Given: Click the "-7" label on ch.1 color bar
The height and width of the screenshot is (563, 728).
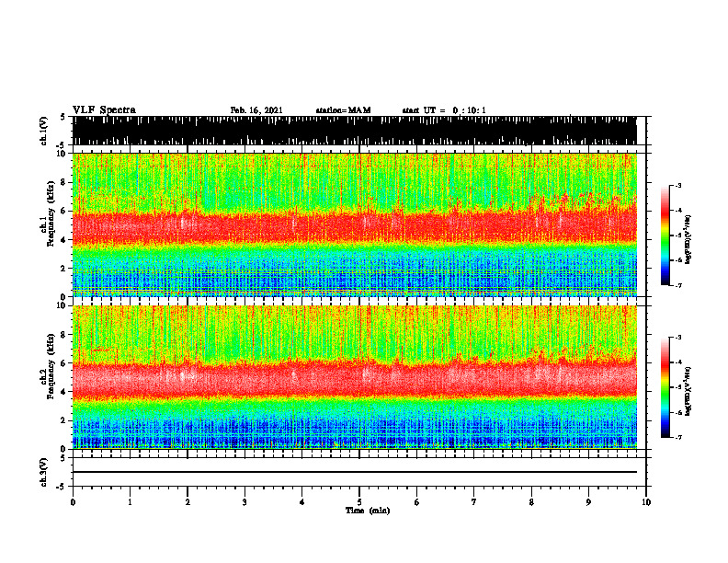Looking at the screenshot, I should coord(677,285).
